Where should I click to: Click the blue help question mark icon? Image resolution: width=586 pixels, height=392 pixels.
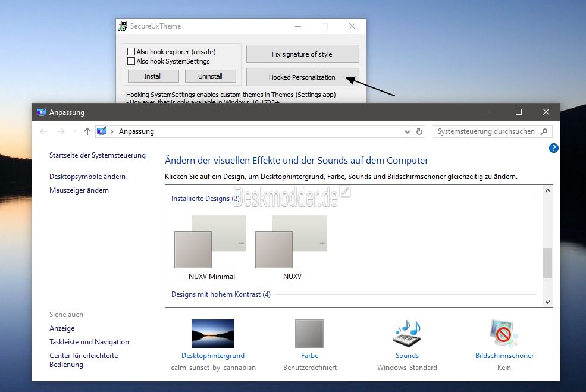553,148
